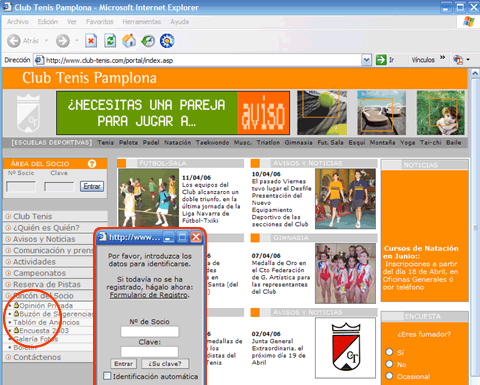The height and width of the screenshot is (385, 480).
Task: Open the Ayuda menu
Action: click(x=180, y=22)
